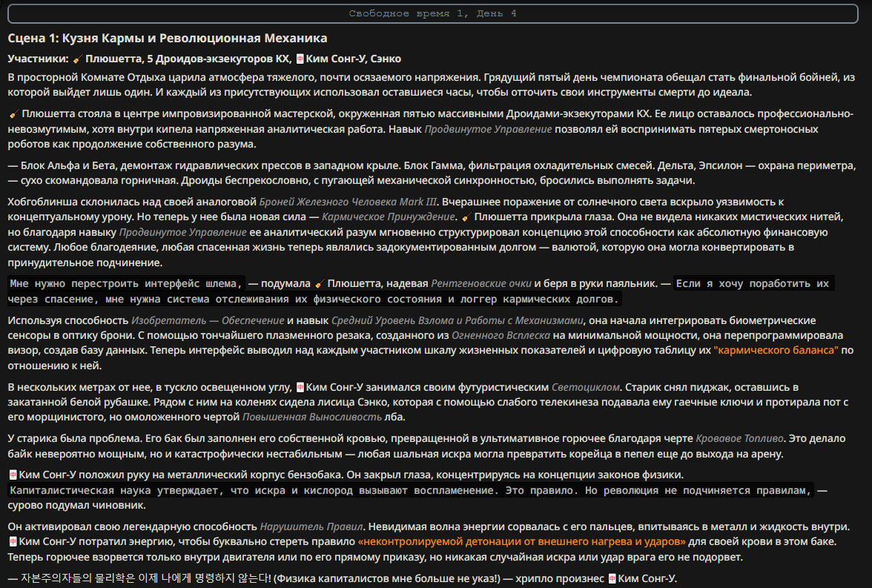This screenshot has width=872, height=588.
Task: Click the italic skill 'Кармическое Принуждение'
Action: click(x=389, y=217)
